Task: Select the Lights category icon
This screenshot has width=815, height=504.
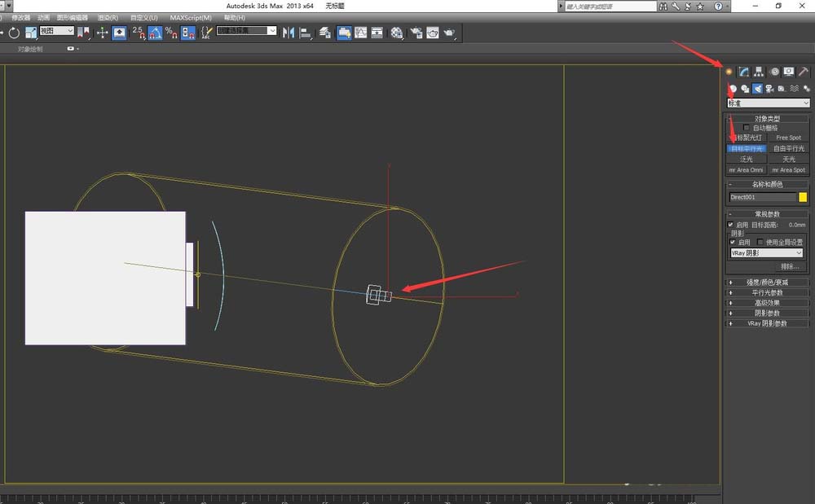Action: coord(757,89)
